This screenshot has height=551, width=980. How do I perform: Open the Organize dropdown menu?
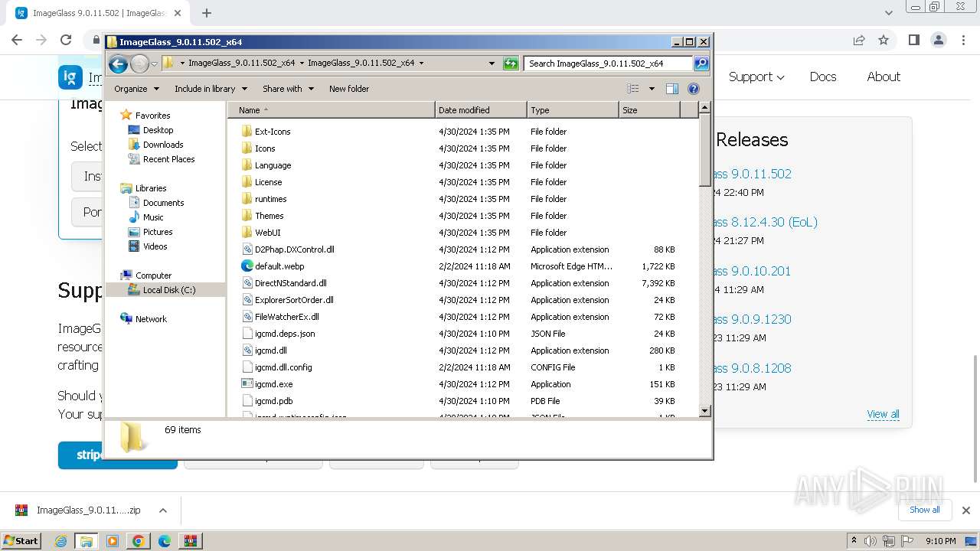click(137, 89)
